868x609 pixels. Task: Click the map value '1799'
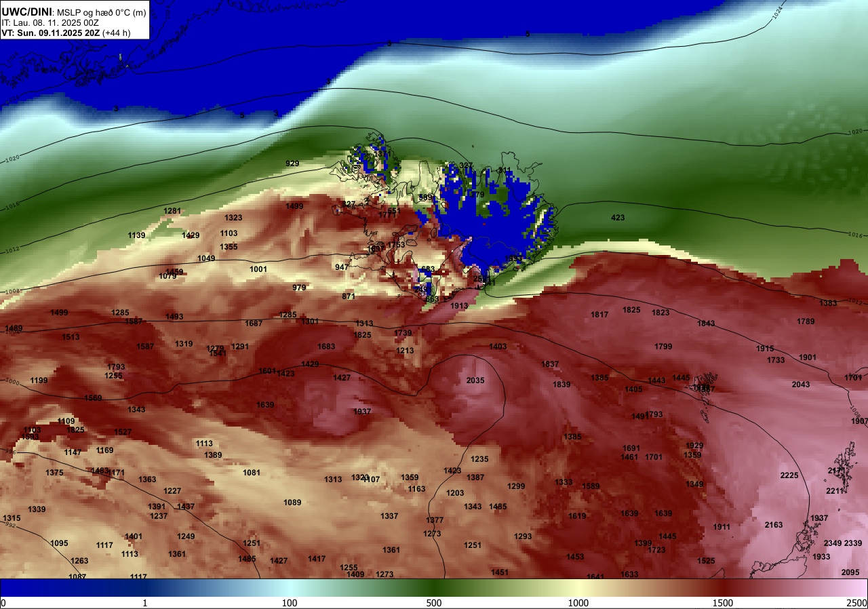pos(663,347)
